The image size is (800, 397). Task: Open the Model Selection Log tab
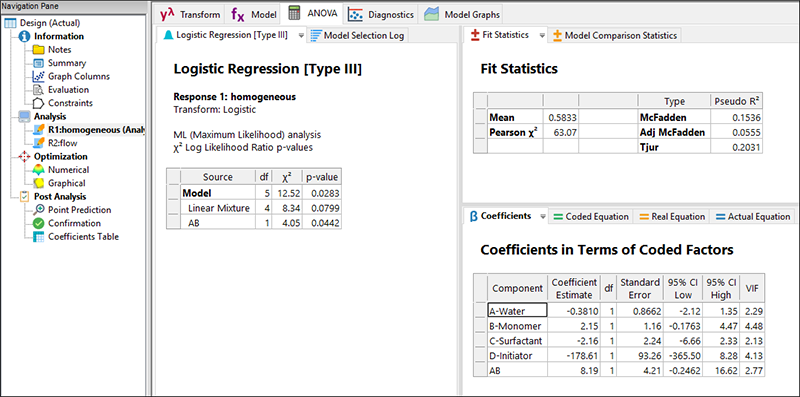358,35
